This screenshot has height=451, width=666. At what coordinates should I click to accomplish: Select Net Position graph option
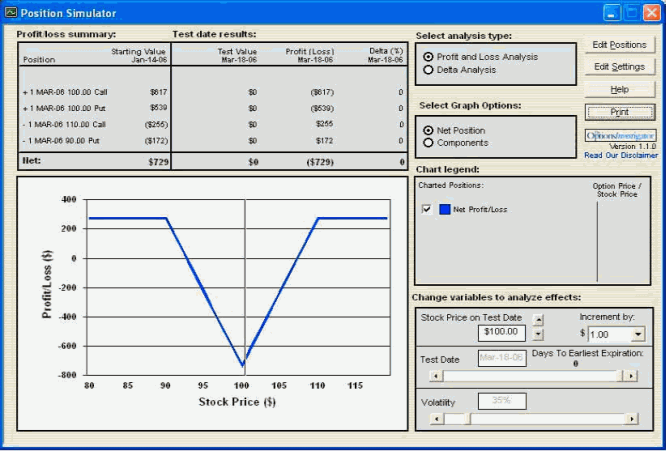pyautogui.click(x=429, y=130)
